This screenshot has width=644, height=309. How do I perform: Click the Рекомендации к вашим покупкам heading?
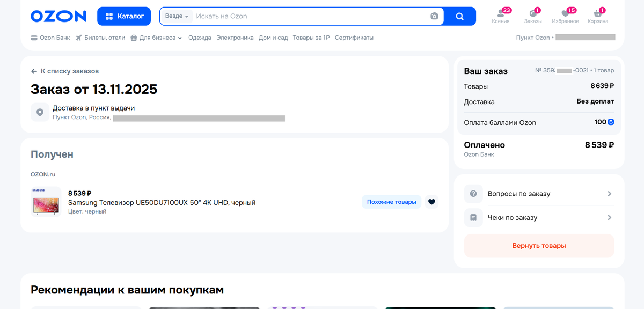click(x=127, y=290)
